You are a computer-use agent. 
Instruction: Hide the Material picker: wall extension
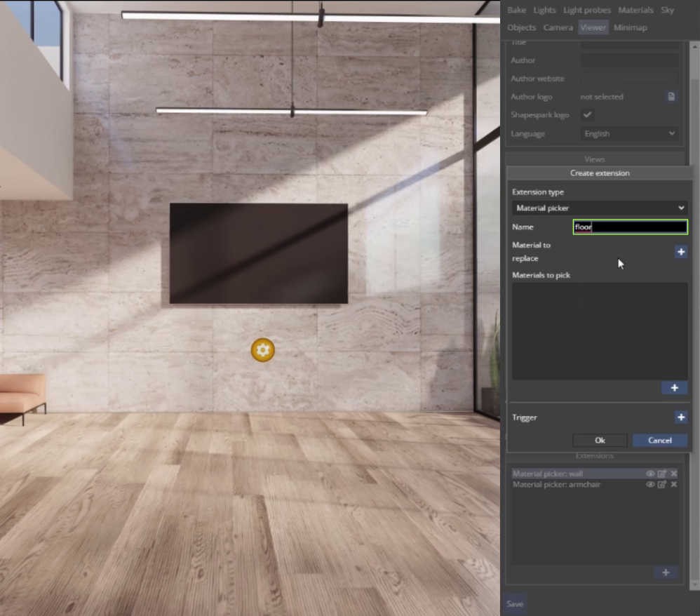click(650, 474)
